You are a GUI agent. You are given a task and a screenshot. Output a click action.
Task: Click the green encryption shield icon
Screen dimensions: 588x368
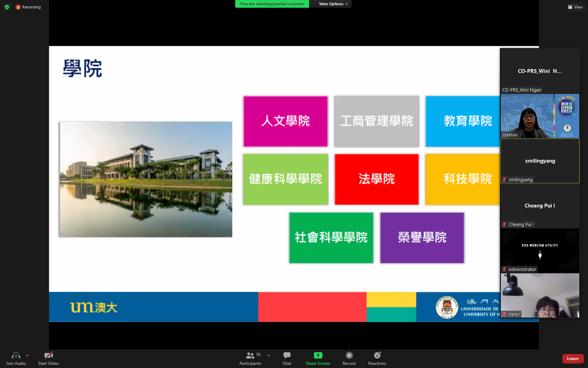(7, 7)
